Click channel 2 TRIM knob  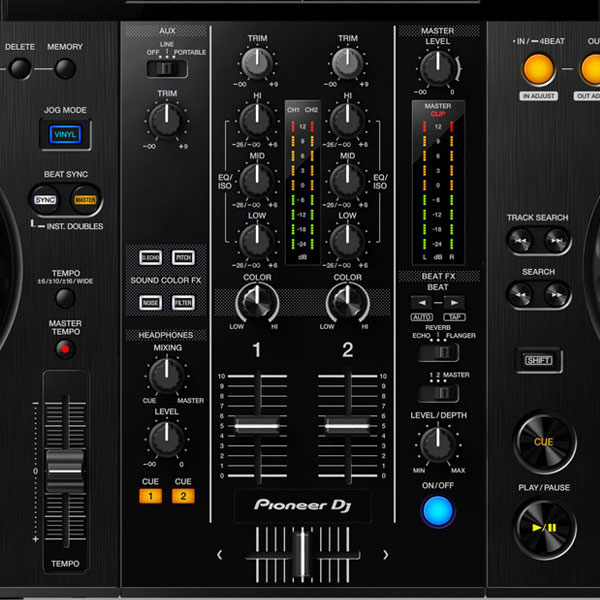(347, 64)
